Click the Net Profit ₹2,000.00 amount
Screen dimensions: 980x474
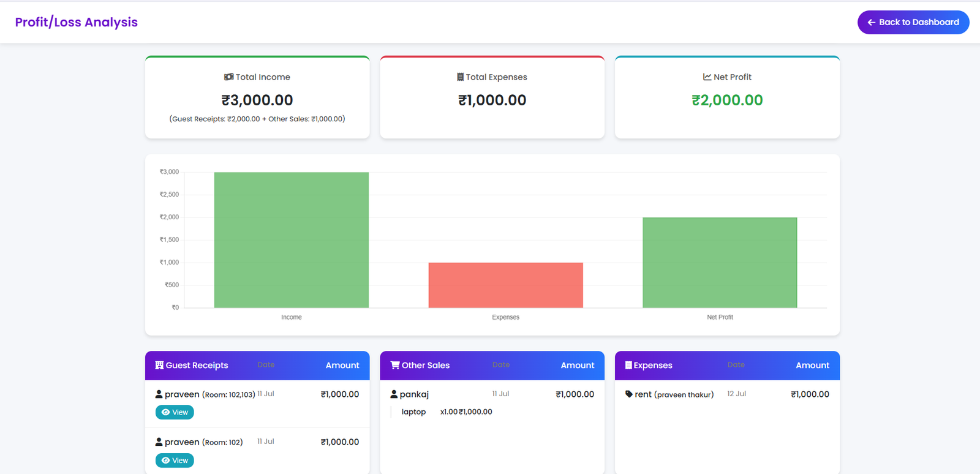727,100
